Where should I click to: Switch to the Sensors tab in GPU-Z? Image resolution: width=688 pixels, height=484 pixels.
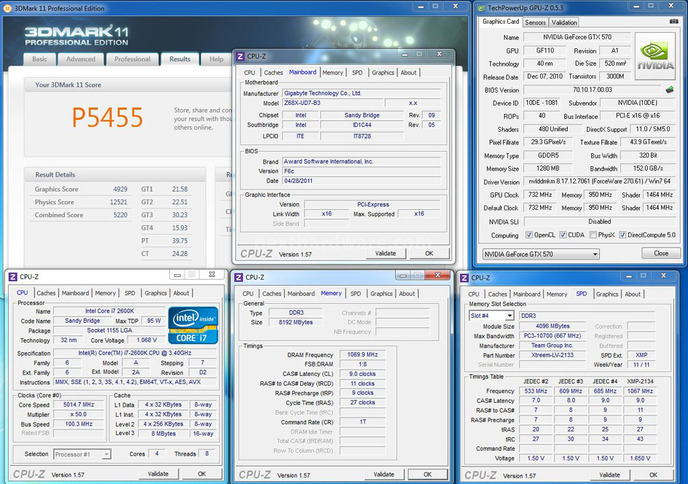(x=535, y=22)
